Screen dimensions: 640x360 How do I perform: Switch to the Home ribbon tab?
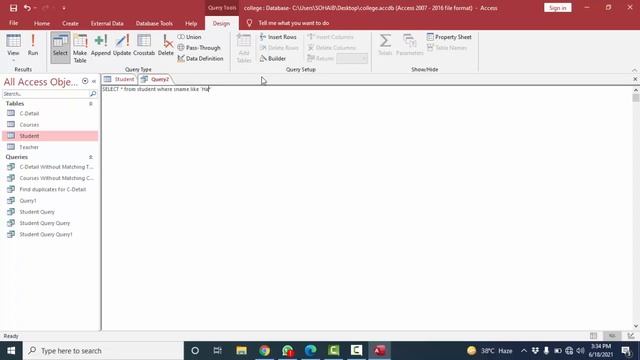click(x=42, y=23)
